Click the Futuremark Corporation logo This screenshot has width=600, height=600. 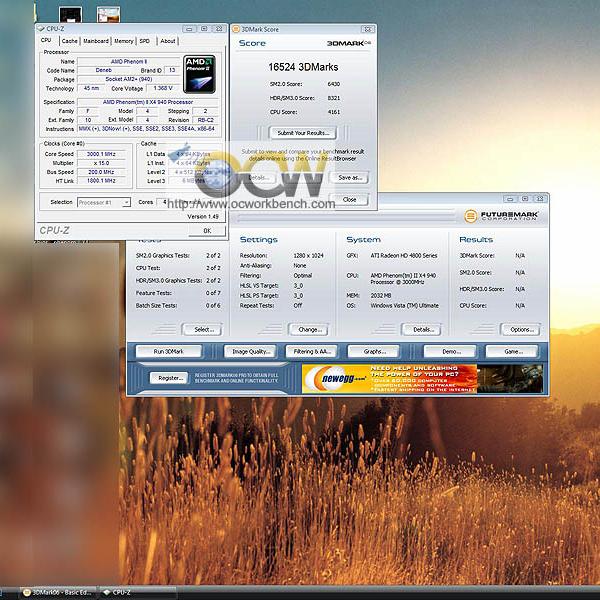point(501,216)
